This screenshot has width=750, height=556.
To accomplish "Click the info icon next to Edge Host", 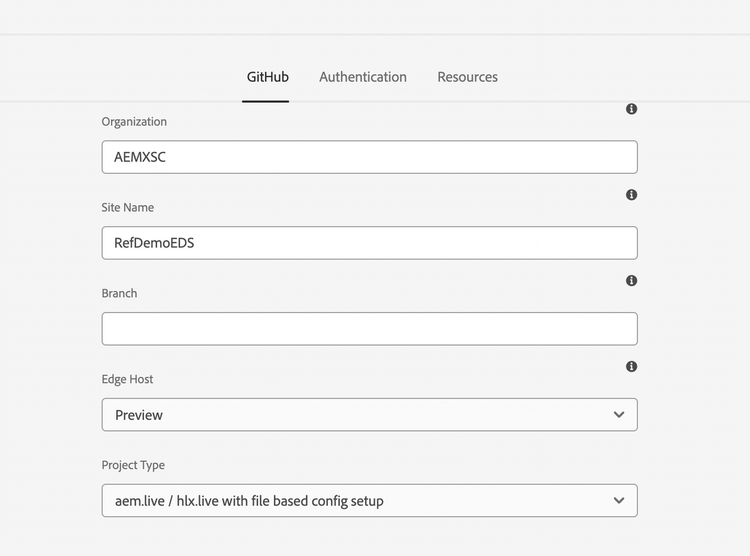I will [631, 367].
